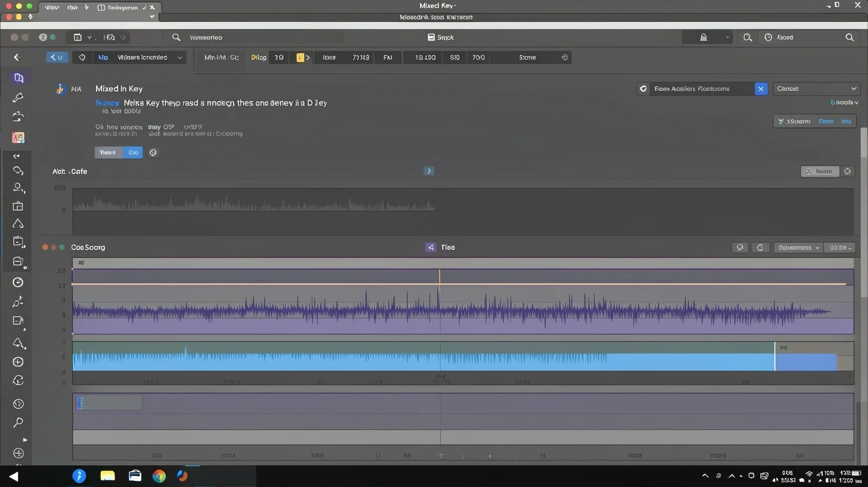Toggle the shield check in search field
This screenshot has height=487, width=868.
pyautogui.click(x=643, y=89)
